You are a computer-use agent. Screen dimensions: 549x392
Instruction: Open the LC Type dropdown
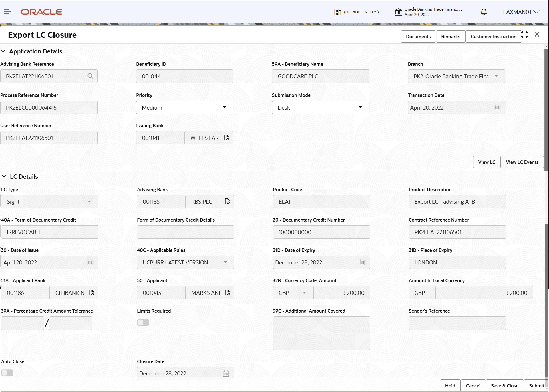pos(89,201)
